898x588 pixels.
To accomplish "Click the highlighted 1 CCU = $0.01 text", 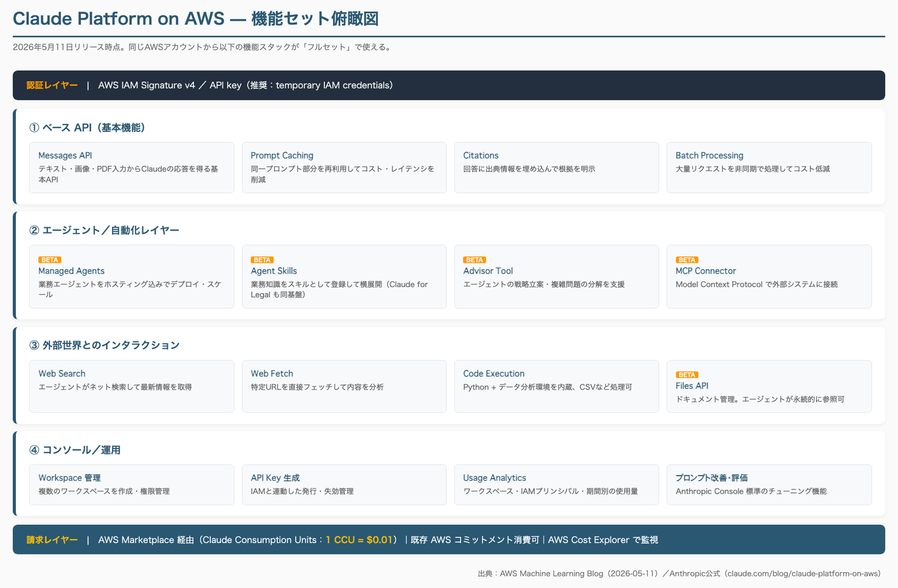I will (x=359, y=540).
